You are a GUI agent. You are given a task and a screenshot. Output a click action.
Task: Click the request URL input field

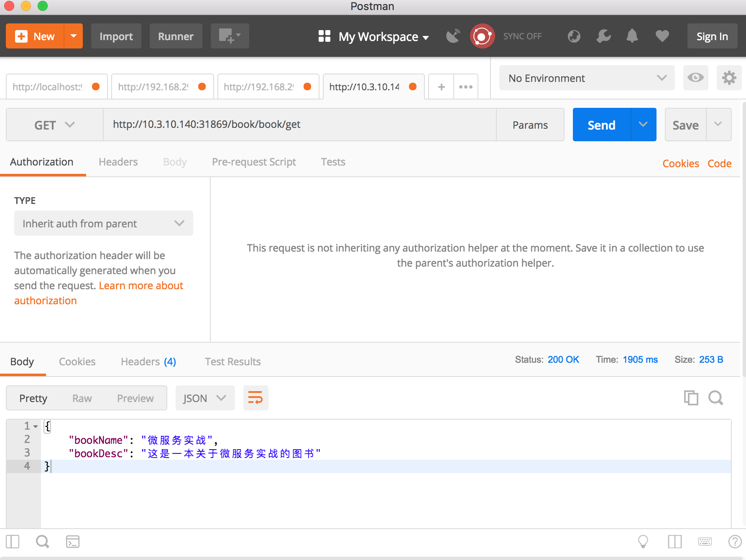coord(299,125)
